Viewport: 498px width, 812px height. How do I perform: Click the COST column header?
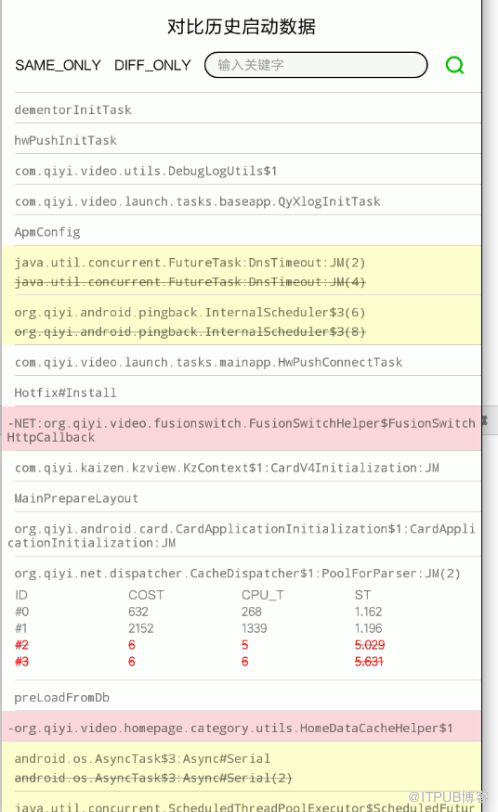146,594
